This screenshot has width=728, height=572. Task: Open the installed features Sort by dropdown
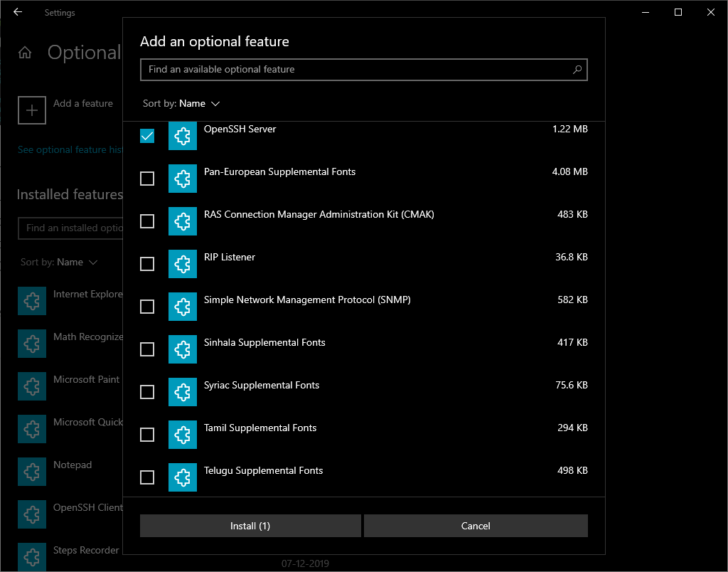[x=59, y=263]
